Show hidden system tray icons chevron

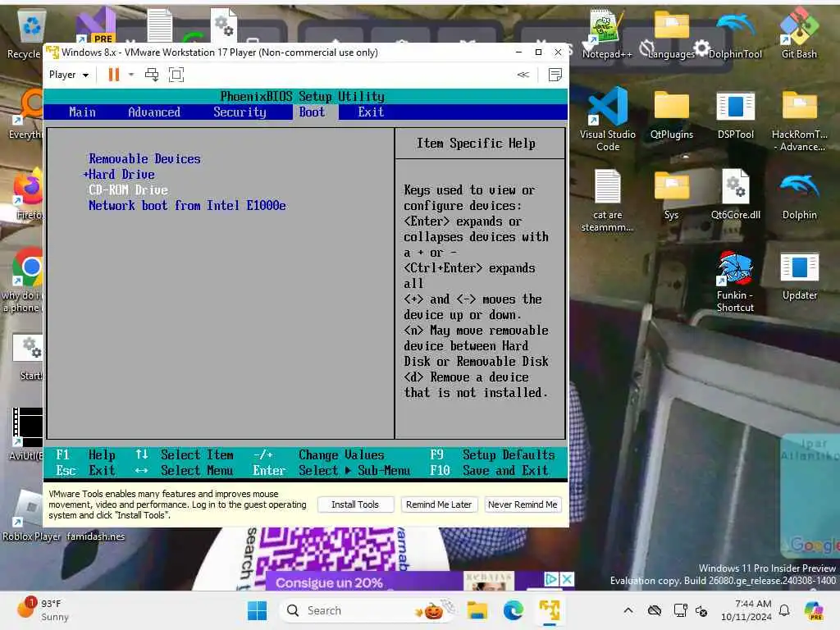(x=628, y=610)
